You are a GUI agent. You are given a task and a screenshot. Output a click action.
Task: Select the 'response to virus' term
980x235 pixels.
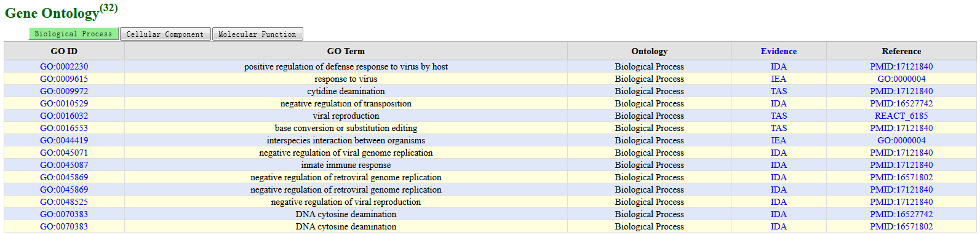click(x=346, y=79)
